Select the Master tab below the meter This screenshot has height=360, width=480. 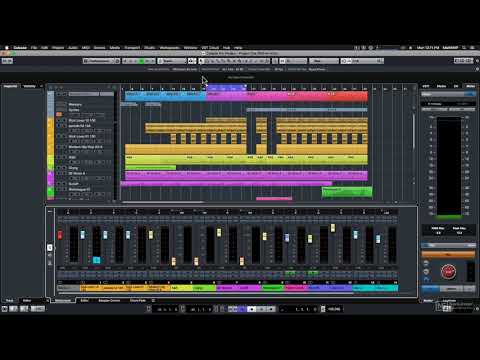pos(428,300)
